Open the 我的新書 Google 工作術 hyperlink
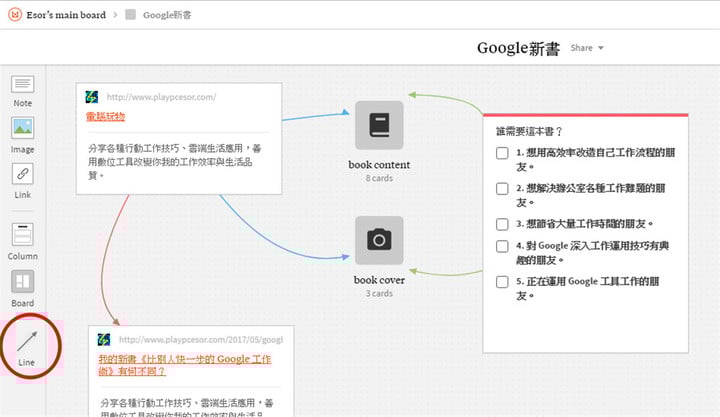Screen dimensions: 720x417 click(x=185, y=365)
